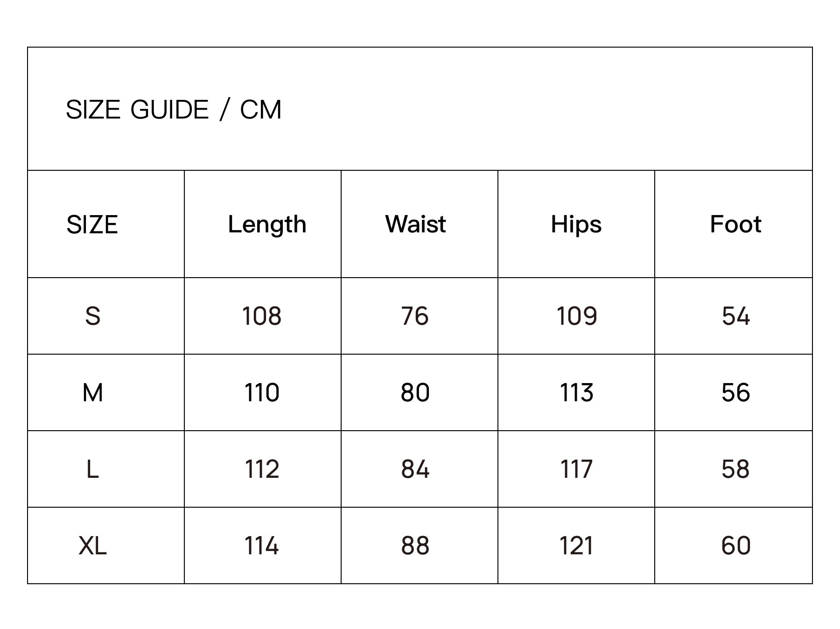Click the Foot column header

tap(735, 224)
